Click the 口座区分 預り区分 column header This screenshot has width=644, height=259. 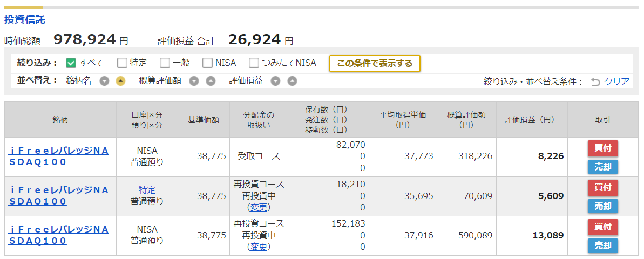pyautogui.click(x=147, y=119)
